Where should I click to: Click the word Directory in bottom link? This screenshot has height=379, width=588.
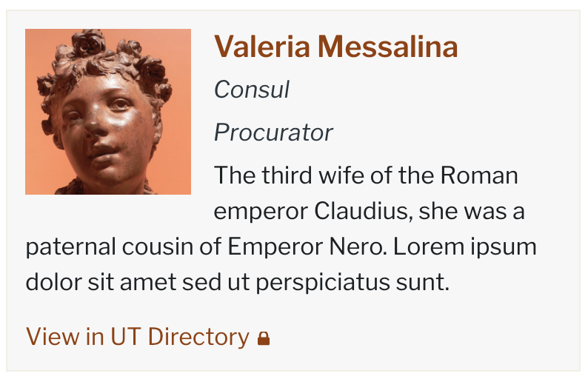[198, 337]
